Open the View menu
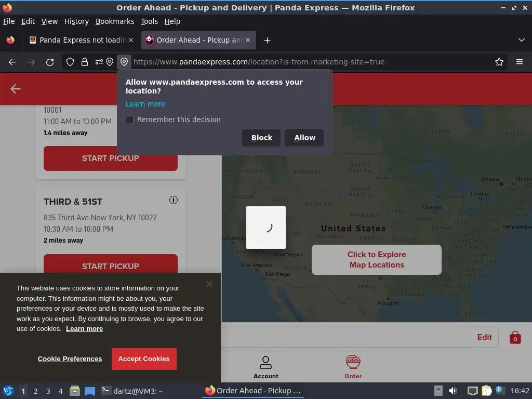 click(49, 21)
